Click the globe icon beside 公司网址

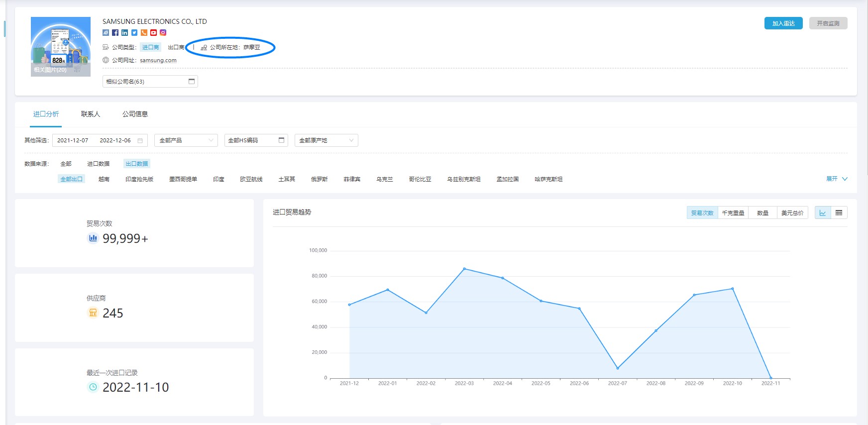(106, 60)
